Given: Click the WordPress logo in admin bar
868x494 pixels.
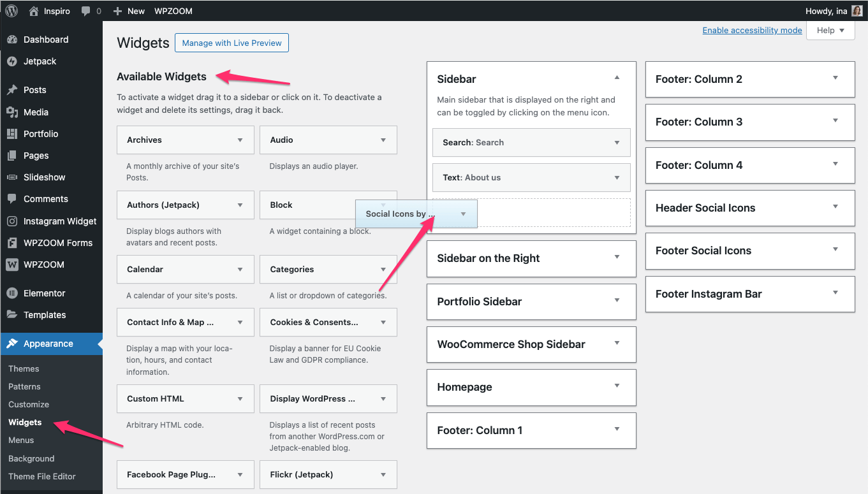Looking at the screenshot, I should 11,11.
